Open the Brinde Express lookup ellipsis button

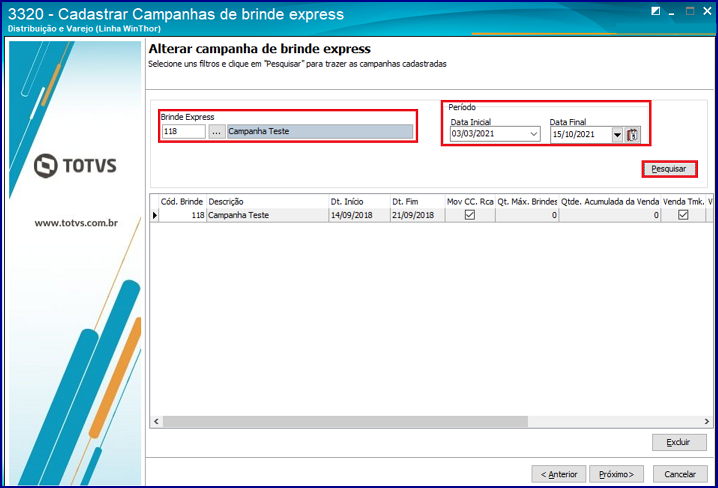(217, 131)
